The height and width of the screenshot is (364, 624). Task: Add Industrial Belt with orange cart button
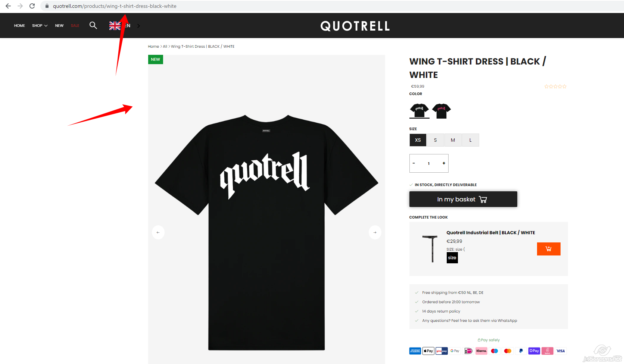coord(549,249)
